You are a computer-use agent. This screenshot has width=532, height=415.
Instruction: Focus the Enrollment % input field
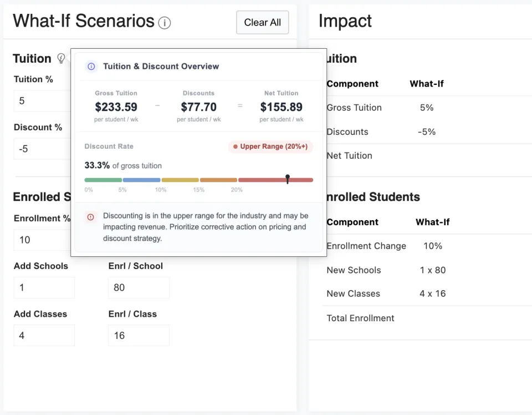tap(42, 240)
